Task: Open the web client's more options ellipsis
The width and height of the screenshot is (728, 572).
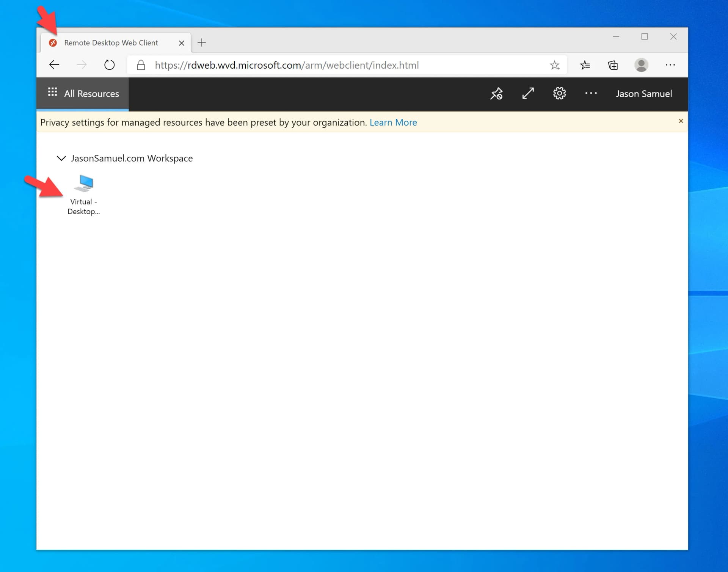Action: pyautogui.click(x=591, y=93)
